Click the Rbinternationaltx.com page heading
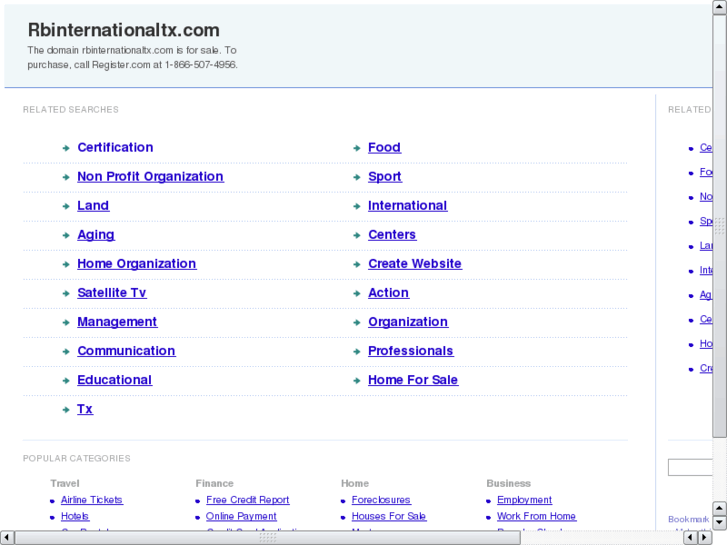This screenshot has width=727, height=545. (x=124, y=30)
